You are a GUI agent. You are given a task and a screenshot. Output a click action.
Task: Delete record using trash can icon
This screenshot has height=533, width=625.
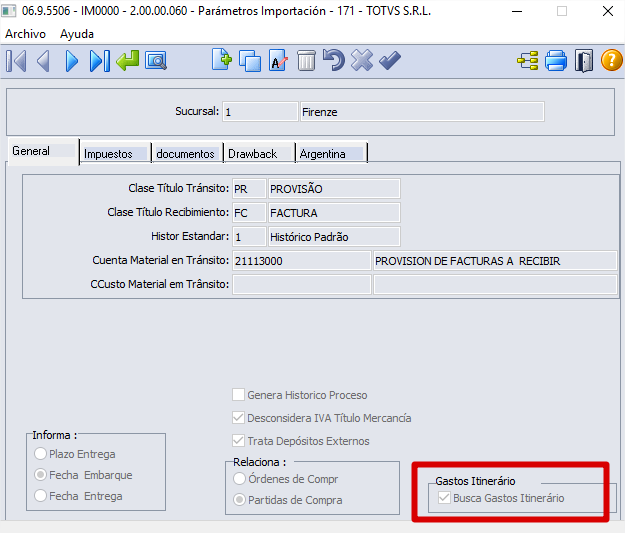click(x=306, y=61)
